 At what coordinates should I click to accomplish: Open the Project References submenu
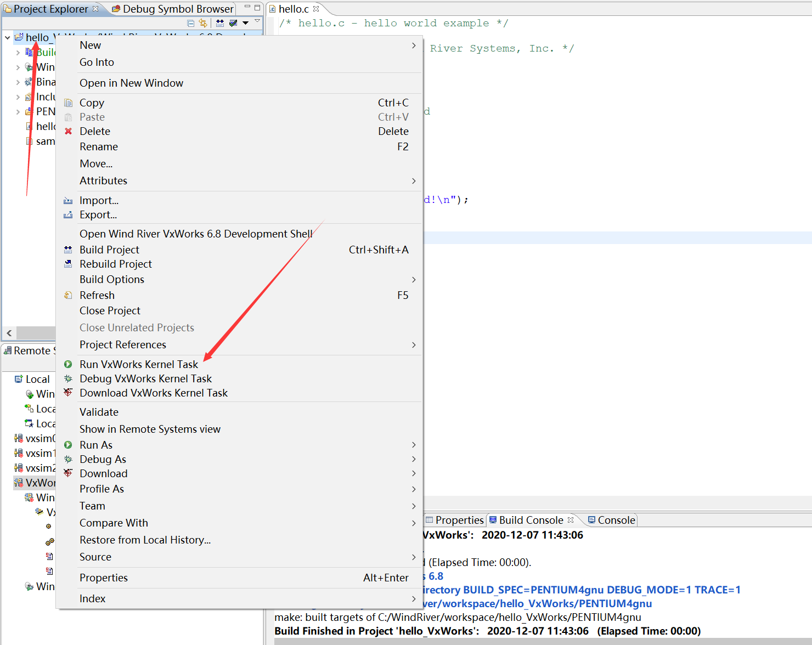pos(239,344)
